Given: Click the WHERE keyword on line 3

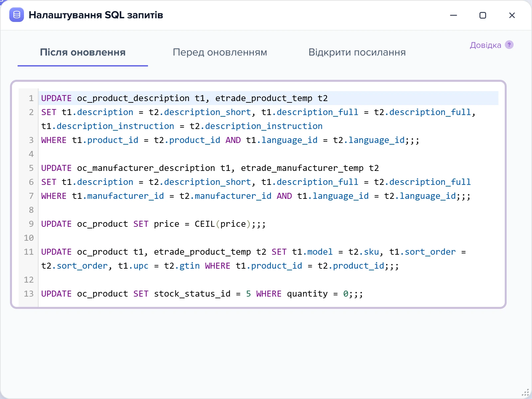Looking at the screenshot, I should pos(54,140).
